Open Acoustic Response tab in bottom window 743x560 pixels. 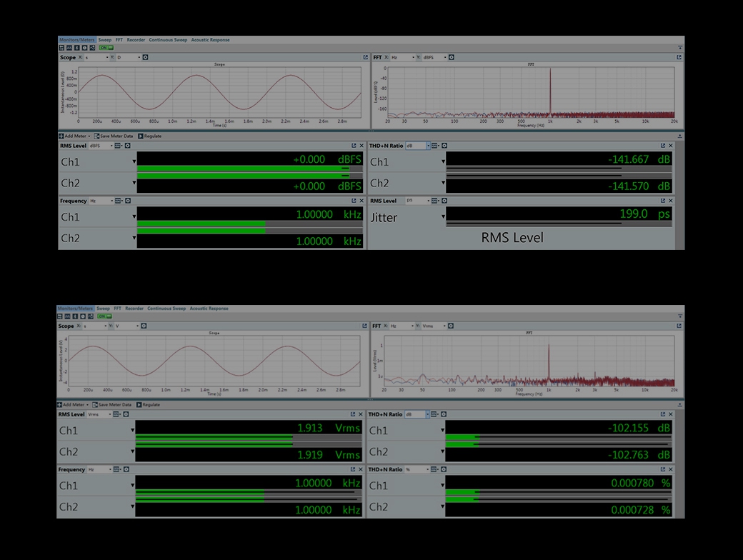(x=209, y=309)
